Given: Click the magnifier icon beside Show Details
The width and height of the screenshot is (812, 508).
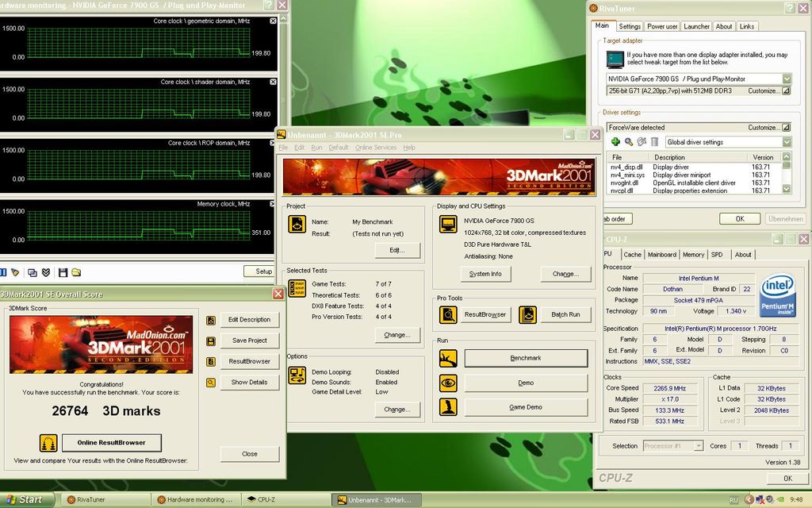Looking at the screenshot, I should pos(211,383).
